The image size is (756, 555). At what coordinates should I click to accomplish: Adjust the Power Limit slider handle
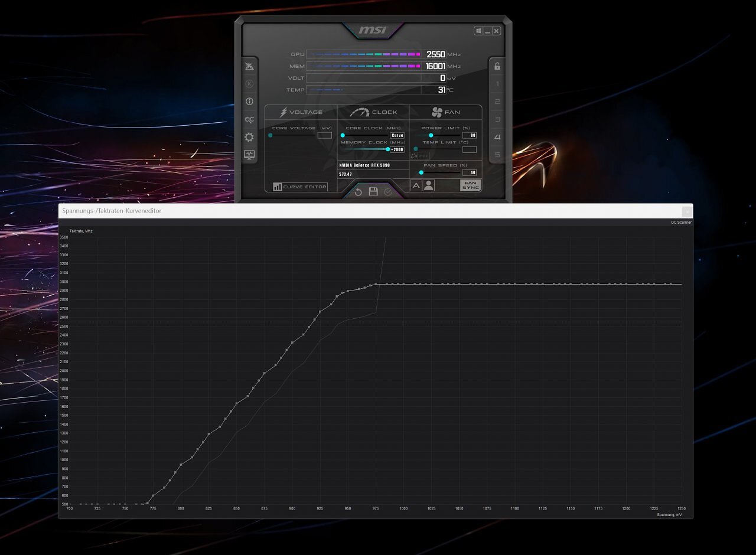[431, 135]
